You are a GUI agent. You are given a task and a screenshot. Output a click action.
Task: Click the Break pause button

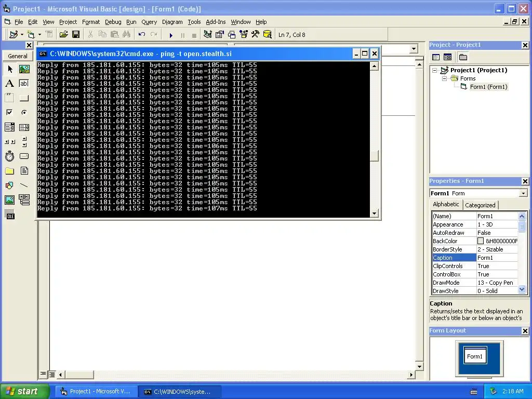tap(183, 35)
